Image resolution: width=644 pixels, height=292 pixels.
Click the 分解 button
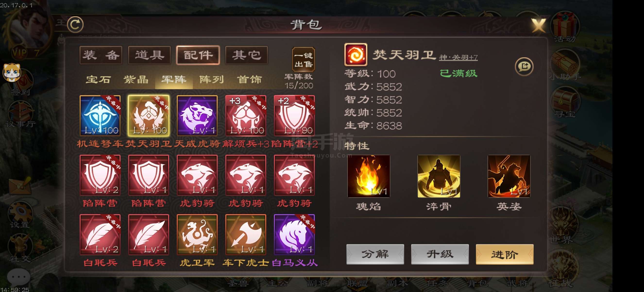click(x=375, y=254)
